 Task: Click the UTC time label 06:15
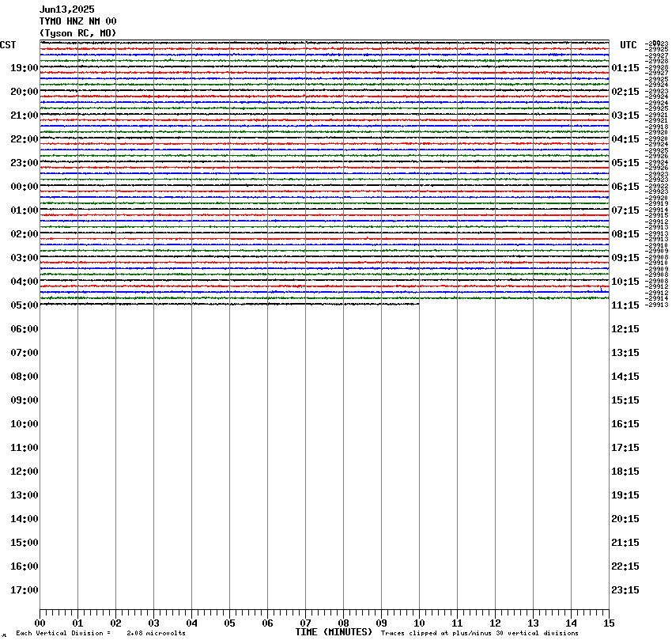[625, 187]
